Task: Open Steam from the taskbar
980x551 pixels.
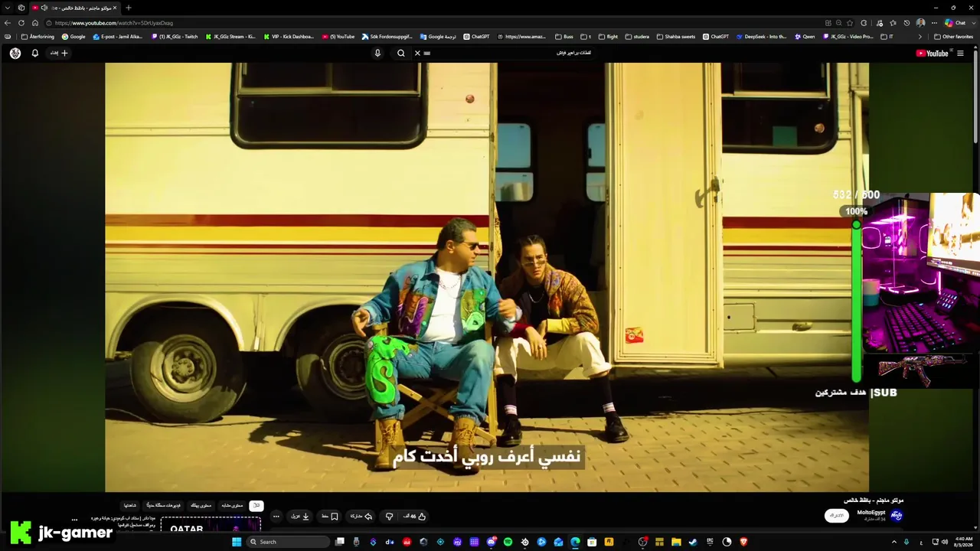Action: (x=693, y=542)
